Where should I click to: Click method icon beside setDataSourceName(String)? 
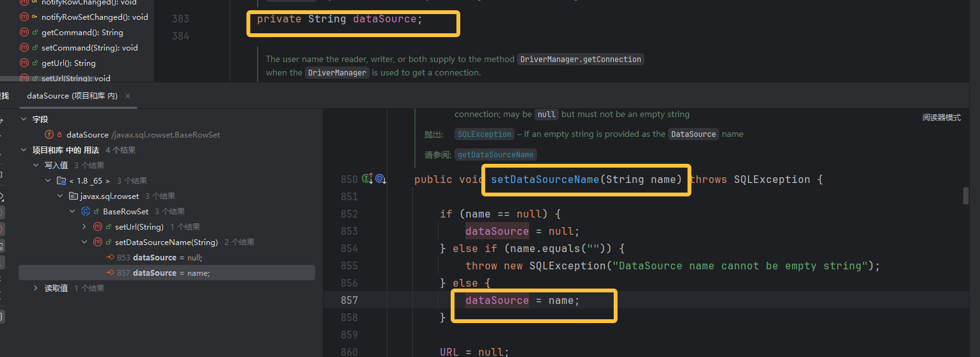click(98, 242)
